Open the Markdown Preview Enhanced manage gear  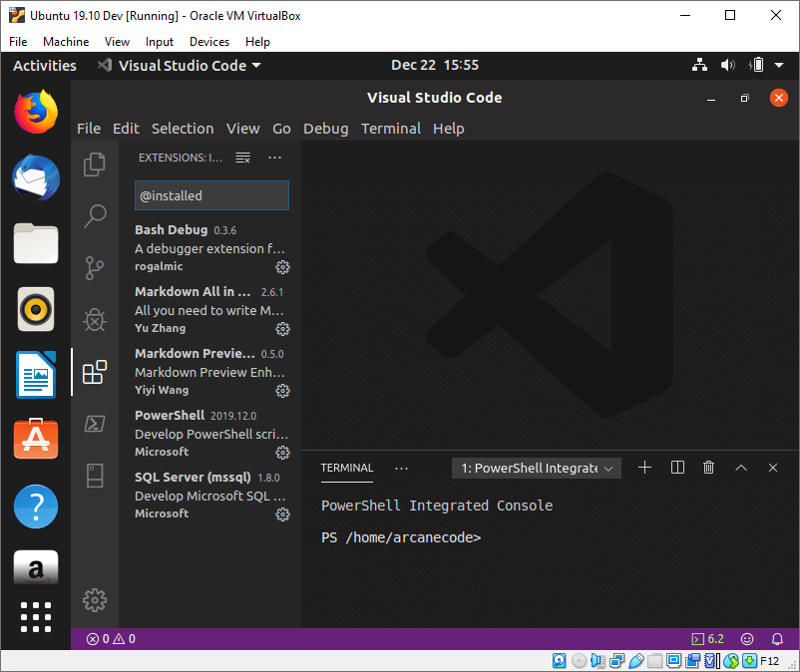coord(282,391)
